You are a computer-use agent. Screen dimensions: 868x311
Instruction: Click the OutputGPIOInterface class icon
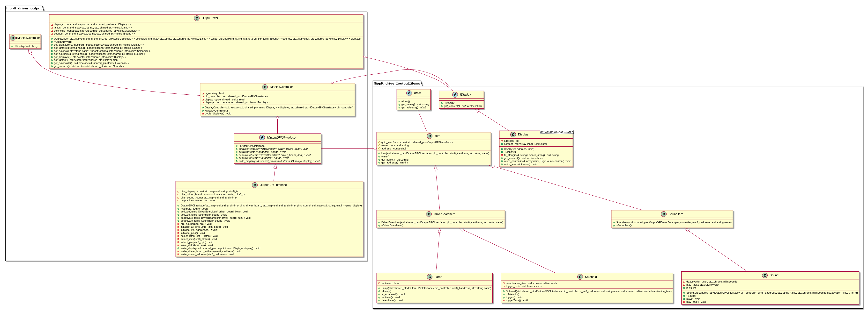[255, 185]
